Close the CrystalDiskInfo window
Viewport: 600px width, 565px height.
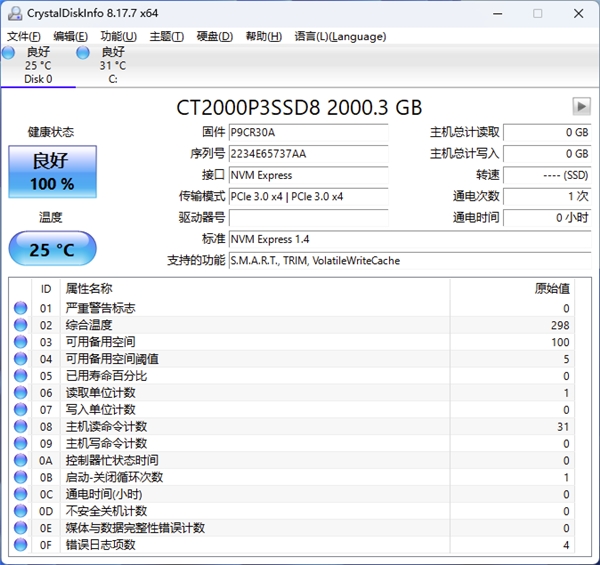coord(579,14)
